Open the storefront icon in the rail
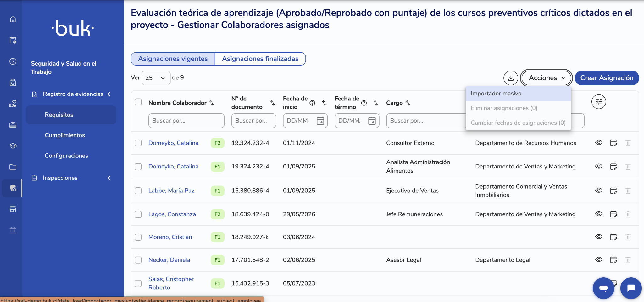The height and width of the screenshot is (302, 644). coord(13,209)
